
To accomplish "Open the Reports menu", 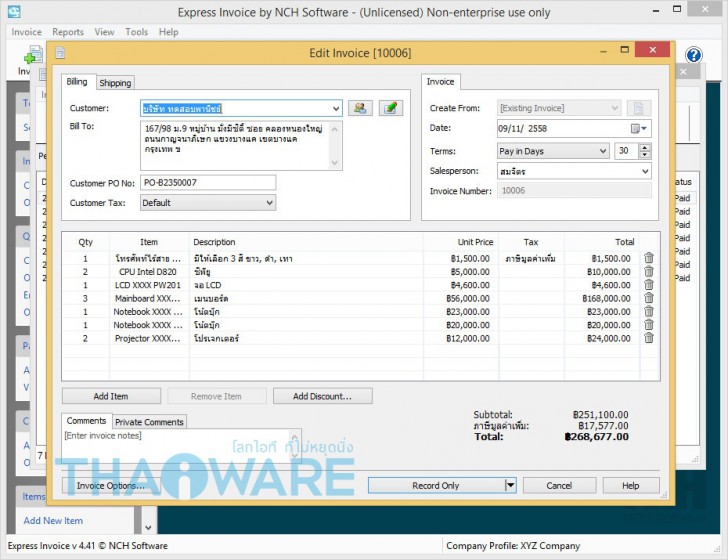I will (x=68, y=32).
